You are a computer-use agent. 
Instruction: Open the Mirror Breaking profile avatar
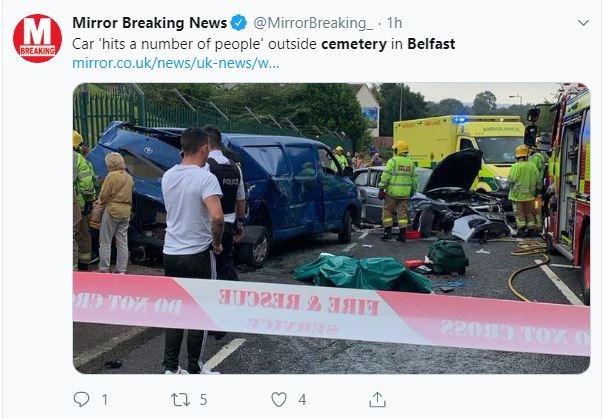click(37, 38)
